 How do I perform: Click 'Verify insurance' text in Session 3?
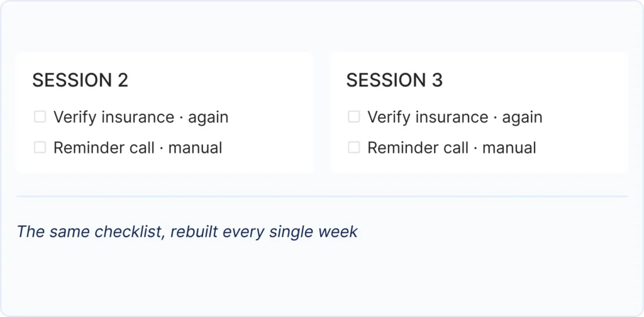(428, 118)
